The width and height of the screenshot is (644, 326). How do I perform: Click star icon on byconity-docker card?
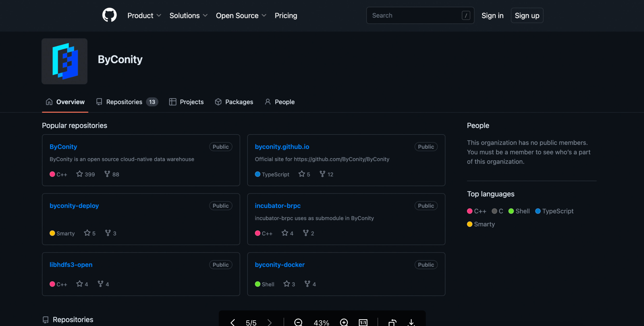(x=286, y=284)
